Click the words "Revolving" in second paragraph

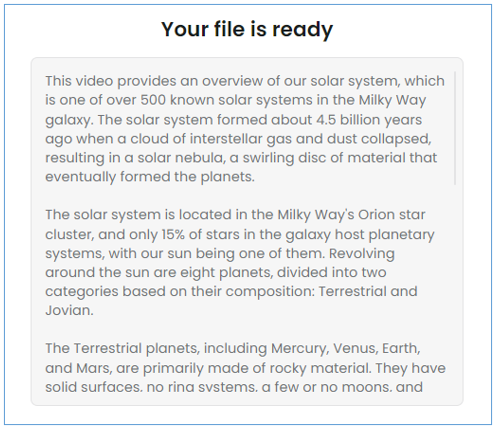click(x=362, y=253)
